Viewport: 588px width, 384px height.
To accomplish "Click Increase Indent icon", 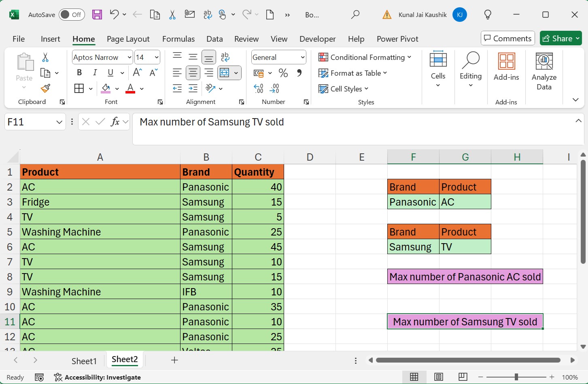I will point(193,89).
